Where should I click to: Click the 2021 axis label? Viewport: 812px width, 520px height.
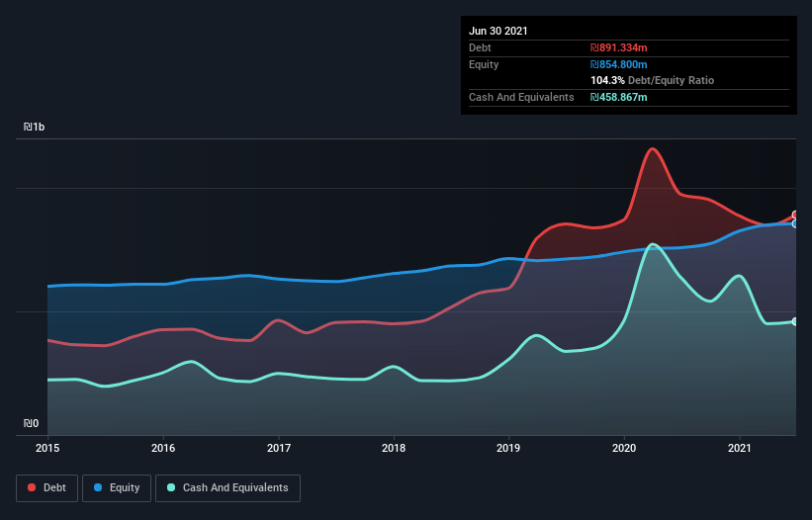tap(740, 448)
